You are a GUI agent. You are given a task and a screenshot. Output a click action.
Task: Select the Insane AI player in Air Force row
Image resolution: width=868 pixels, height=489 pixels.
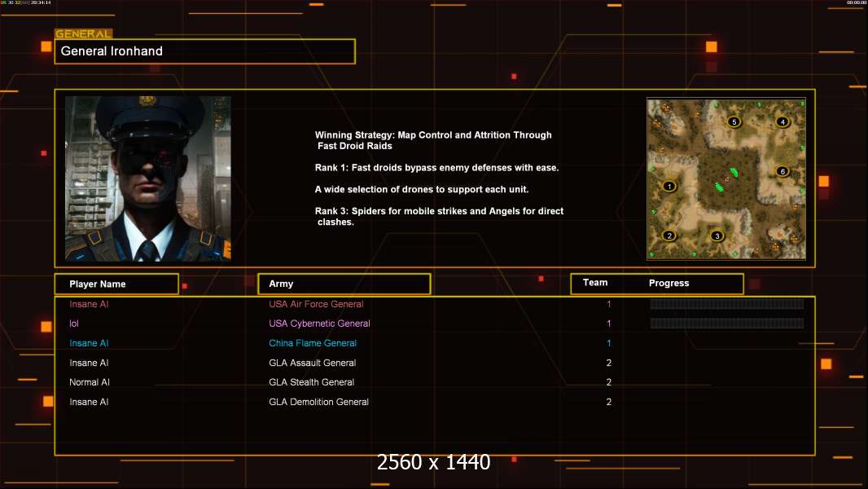[x=89, y=304]
